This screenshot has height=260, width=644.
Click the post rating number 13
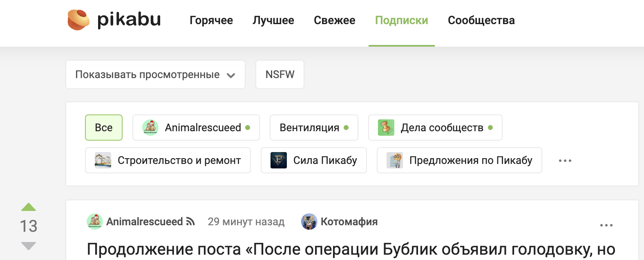(x=29, y=226)
